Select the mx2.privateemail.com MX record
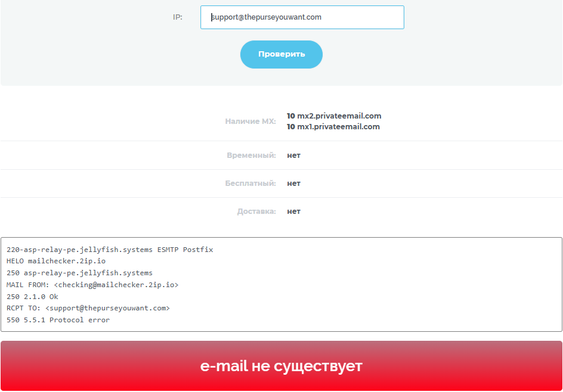This screenshot has width=563, height=392. pyautogui.click(x=334, y=116)
